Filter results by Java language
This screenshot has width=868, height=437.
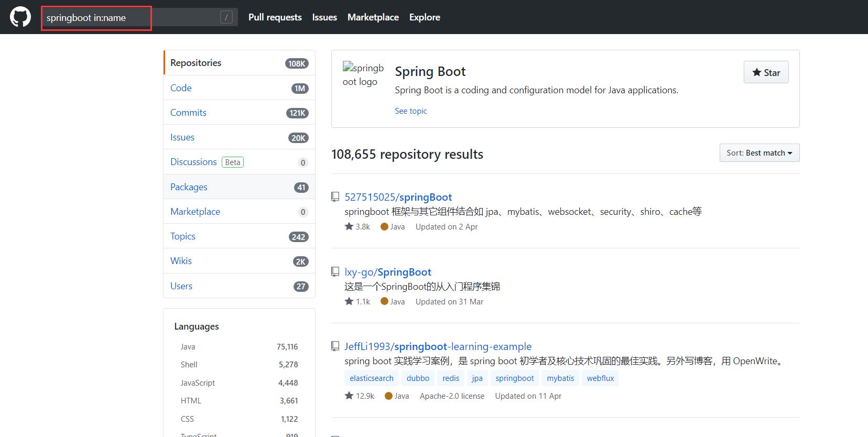(188, 347)
